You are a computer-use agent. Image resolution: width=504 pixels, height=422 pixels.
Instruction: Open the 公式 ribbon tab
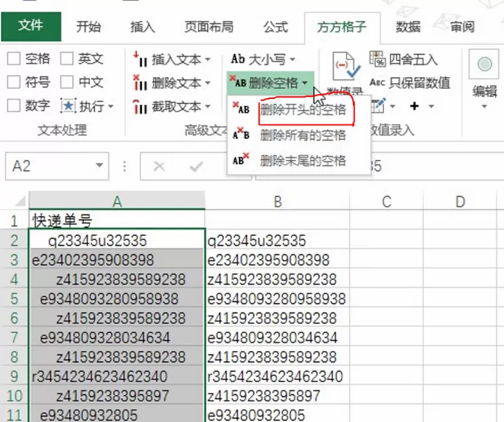(275, 26)
